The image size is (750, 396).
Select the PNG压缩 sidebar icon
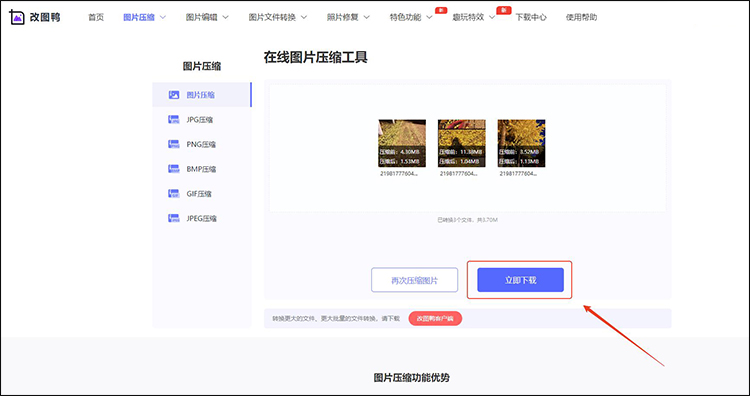pos(174,144)
